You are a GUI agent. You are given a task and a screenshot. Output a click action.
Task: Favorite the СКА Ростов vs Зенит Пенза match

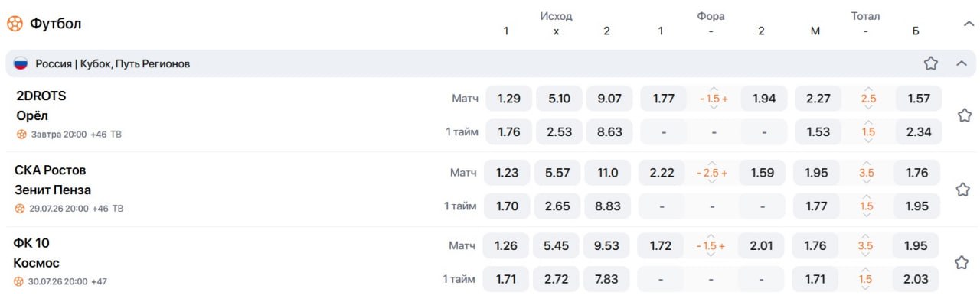[x=963, y=189]
